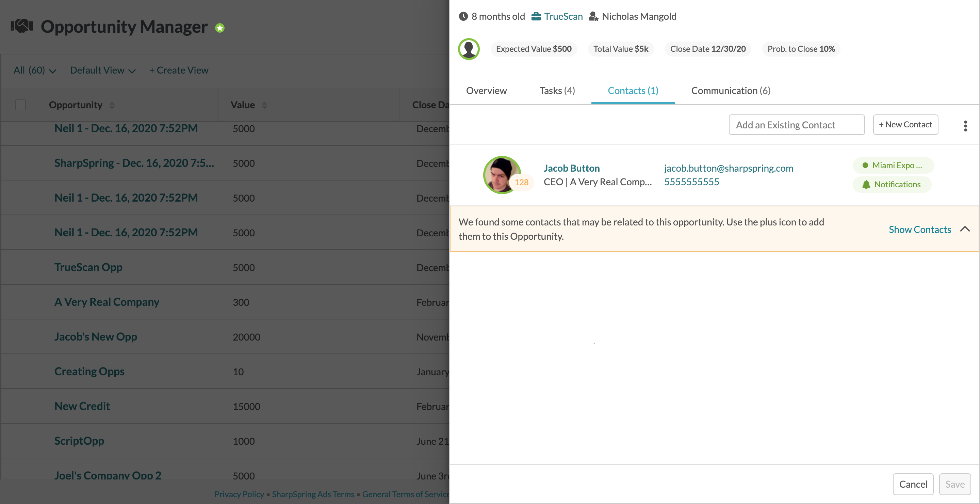
Task: Open the Default View dropdown
Action: tap(103, 70)
